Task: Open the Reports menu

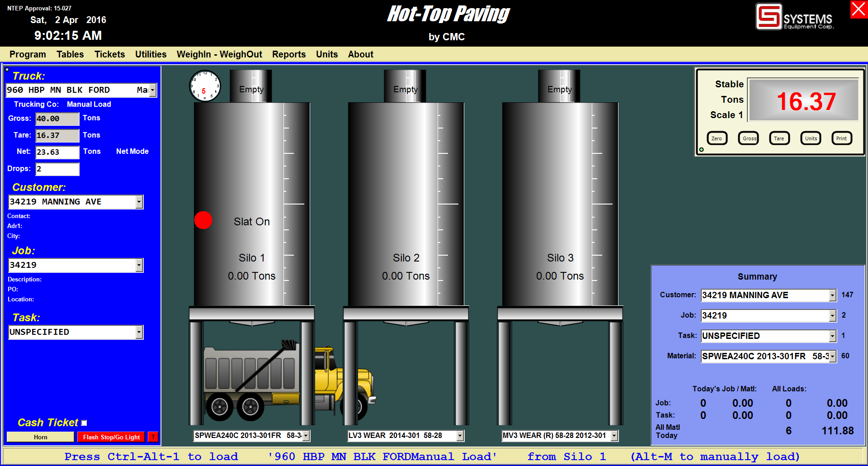Action: tap(289, 54)
